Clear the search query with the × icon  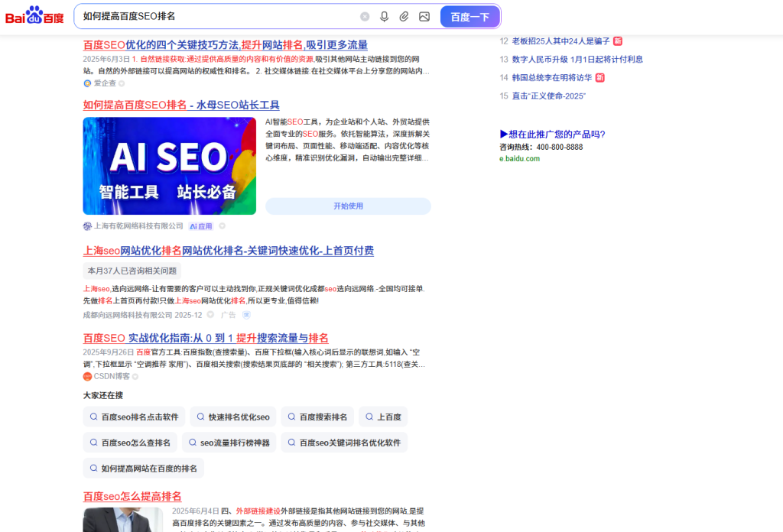(366, 16)
